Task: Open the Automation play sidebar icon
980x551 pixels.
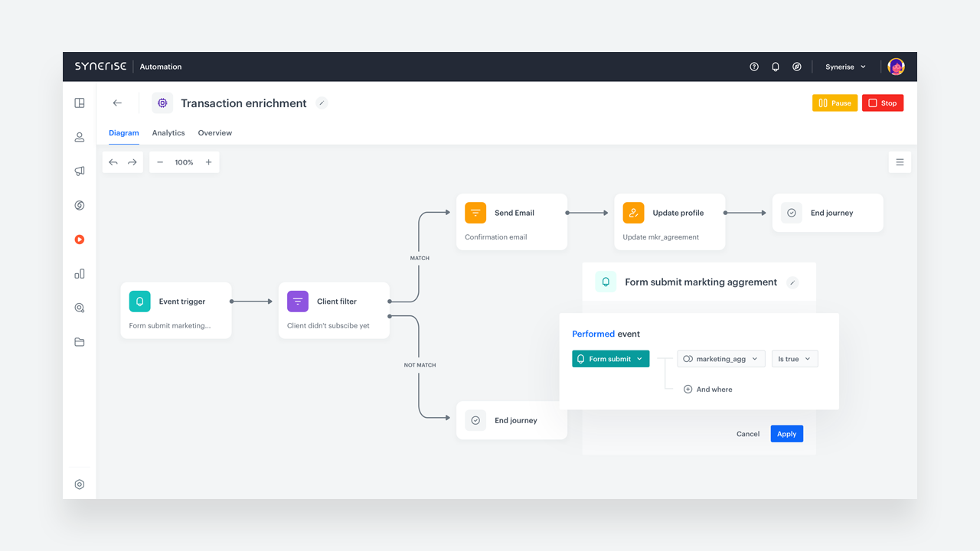Action: click(80, 240)
